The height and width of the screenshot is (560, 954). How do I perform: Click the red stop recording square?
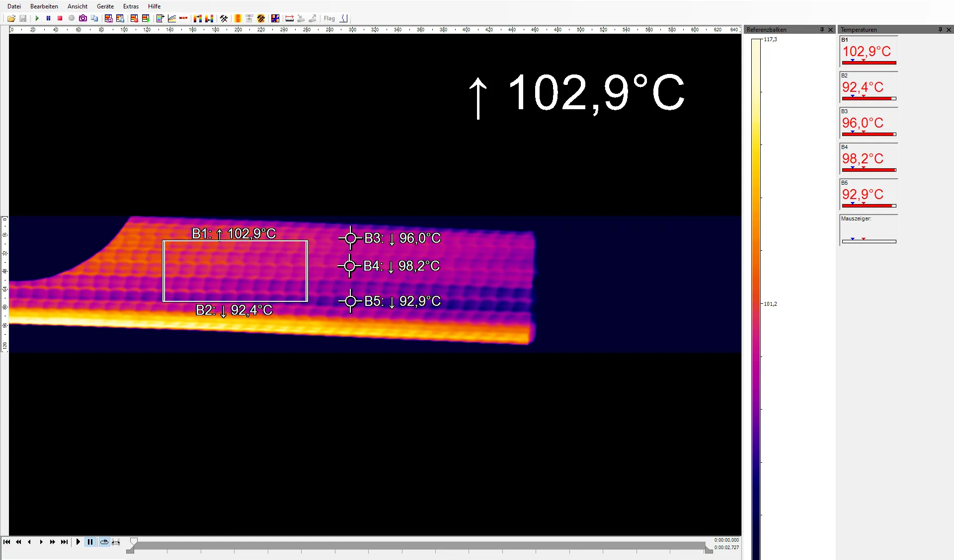(x=60, y=18)
